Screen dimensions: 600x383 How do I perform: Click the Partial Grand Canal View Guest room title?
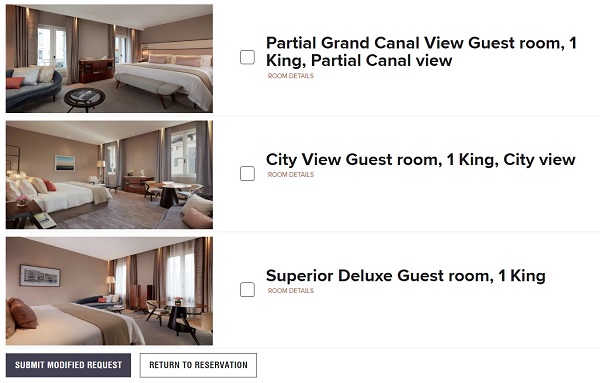tap(421, 52)
